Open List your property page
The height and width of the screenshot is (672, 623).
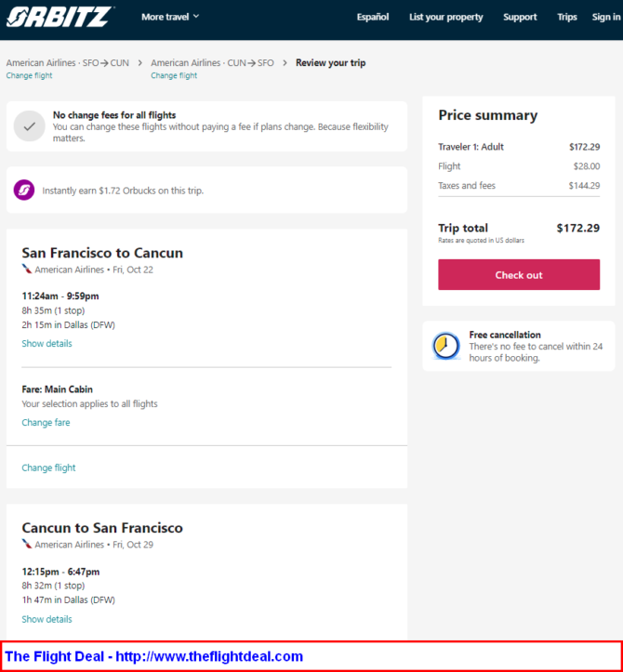[x=446, y=17]
